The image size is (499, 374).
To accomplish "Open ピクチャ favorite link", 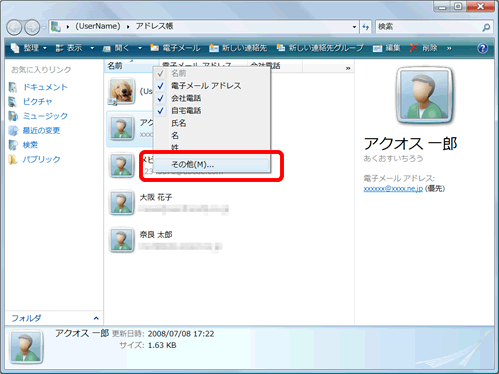I will coord(37,102).
